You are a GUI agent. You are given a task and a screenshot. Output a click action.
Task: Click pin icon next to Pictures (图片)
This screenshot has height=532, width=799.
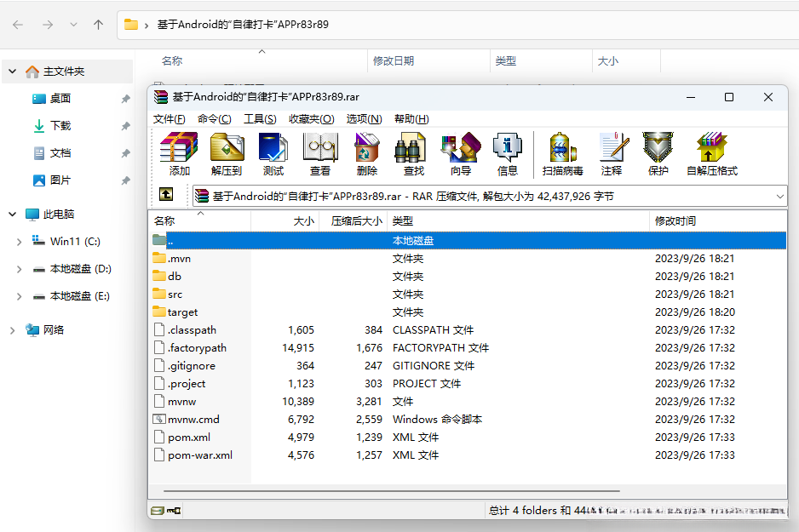[125, 180]
